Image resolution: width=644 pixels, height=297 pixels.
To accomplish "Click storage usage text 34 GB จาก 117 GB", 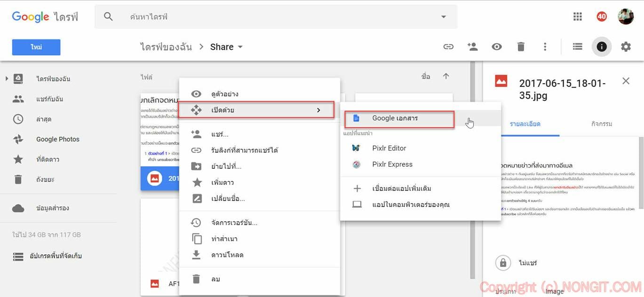I will point(47,235).
